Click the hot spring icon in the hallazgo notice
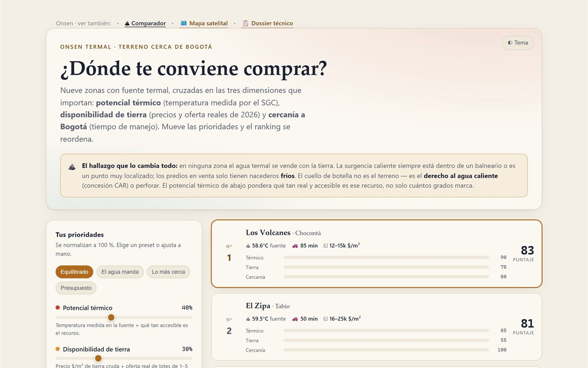 pyautogui.click(x=72, y=167)
